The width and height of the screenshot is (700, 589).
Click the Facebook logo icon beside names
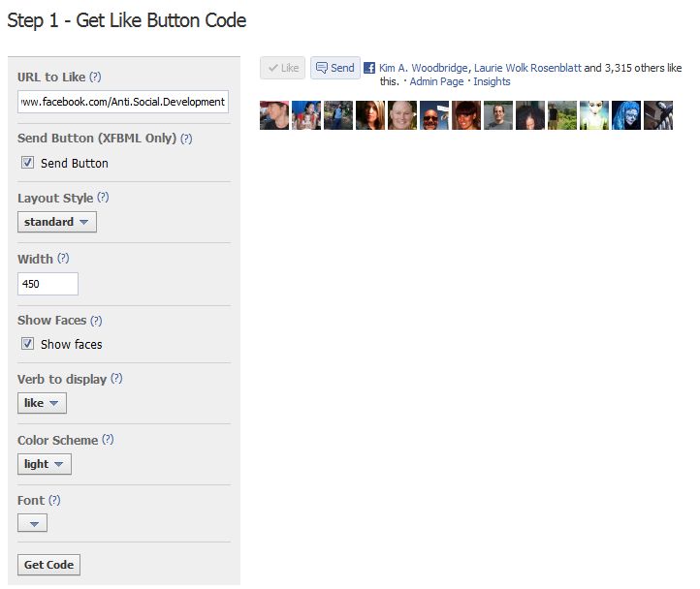click(x=369, y=68)
